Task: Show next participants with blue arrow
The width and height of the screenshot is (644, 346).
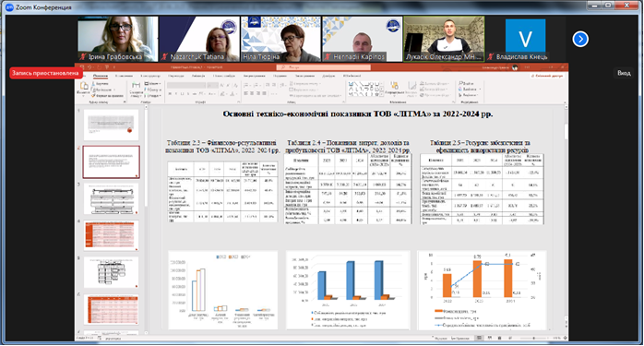Action: coord(580,39)
